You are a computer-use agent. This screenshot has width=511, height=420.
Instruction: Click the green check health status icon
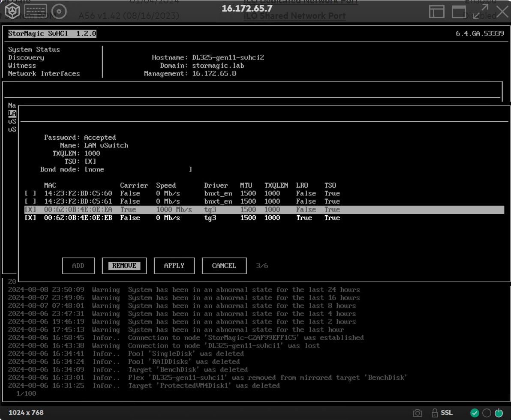(475, 413)
